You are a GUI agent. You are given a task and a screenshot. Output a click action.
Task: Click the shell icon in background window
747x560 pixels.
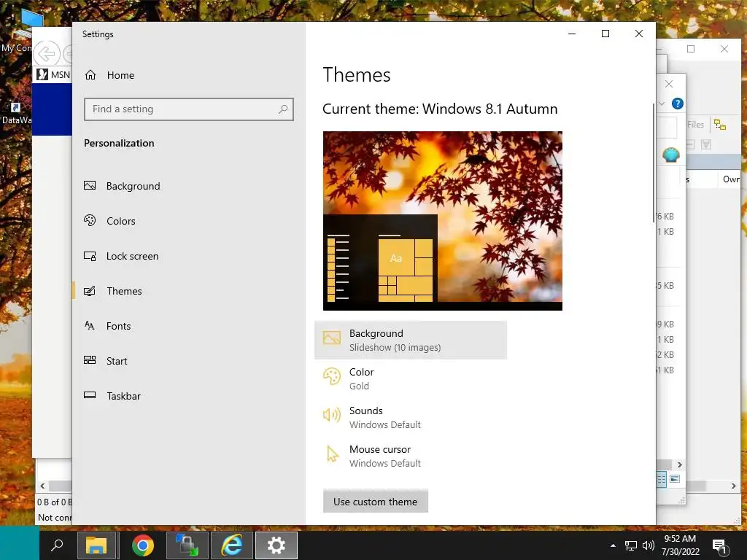(x=671, y=155)
